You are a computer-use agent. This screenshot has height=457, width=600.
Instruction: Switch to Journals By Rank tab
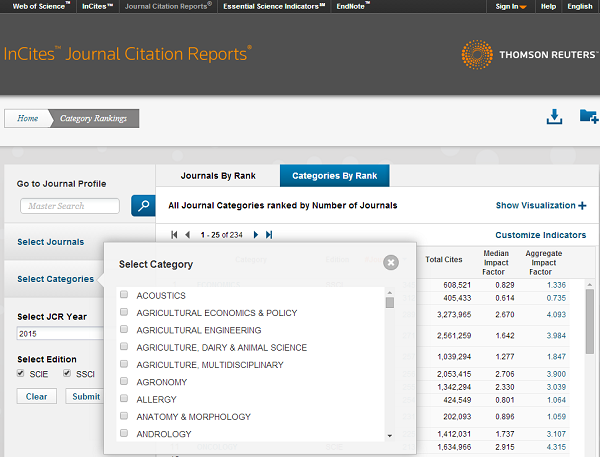[218, 176]
